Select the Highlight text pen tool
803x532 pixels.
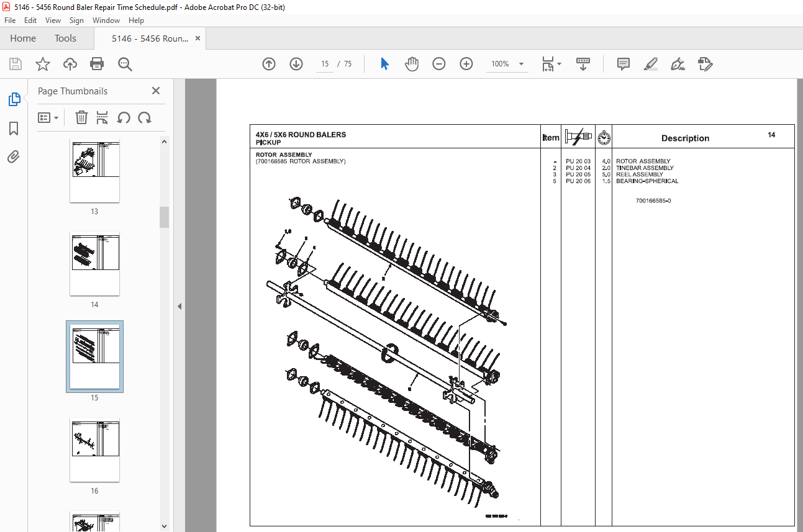(651, 64)
